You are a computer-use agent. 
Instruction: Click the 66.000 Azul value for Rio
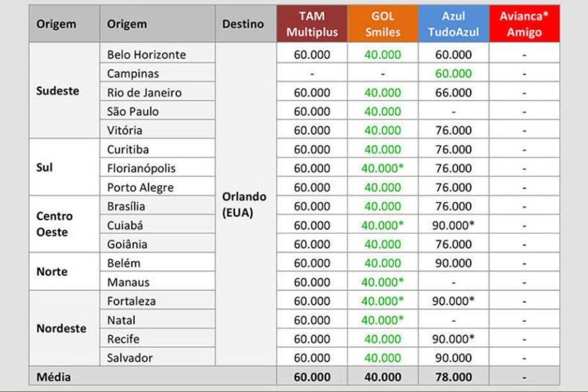point(453,93)
